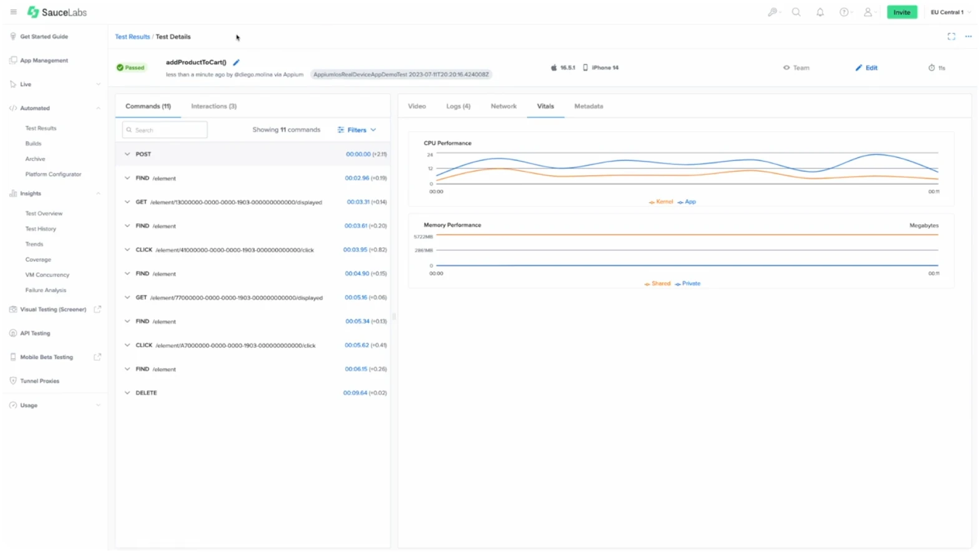Open Platform Configurator in the sidebar

[53, 174]
